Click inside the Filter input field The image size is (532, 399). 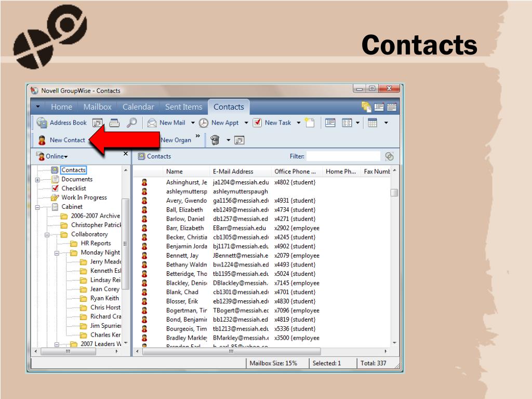point(343,156)
